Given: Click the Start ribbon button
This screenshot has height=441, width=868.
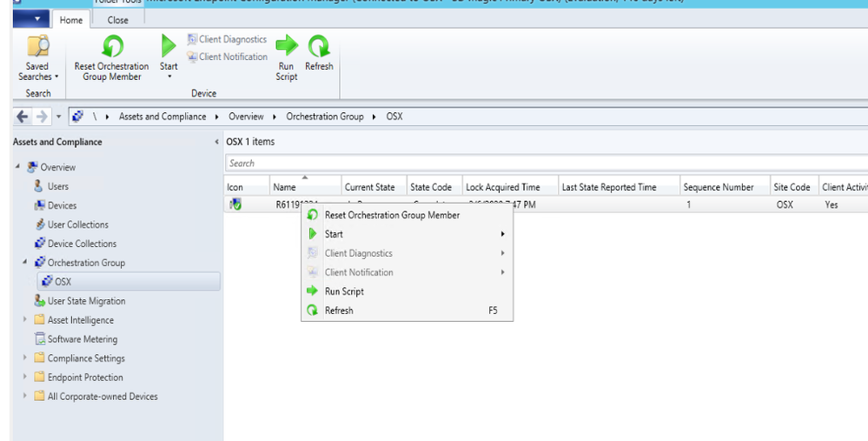Looking at the screenshot, I should (169, 57).
